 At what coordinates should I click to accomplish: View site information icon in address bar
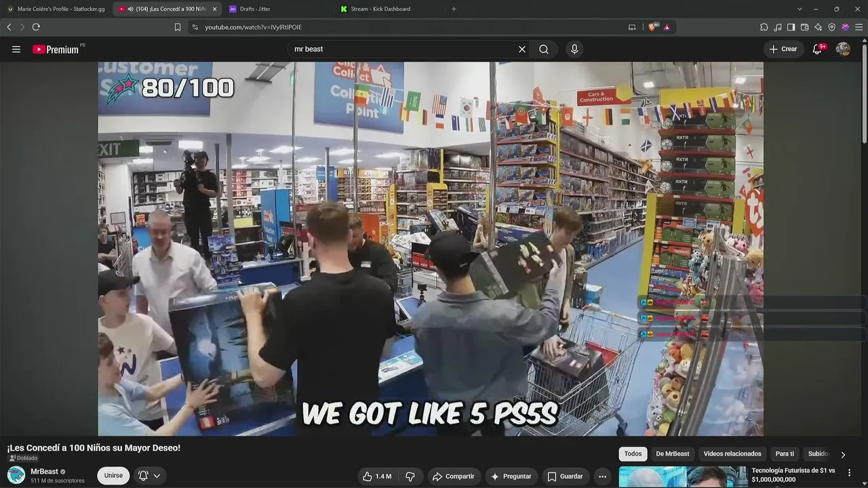point(195,27)
